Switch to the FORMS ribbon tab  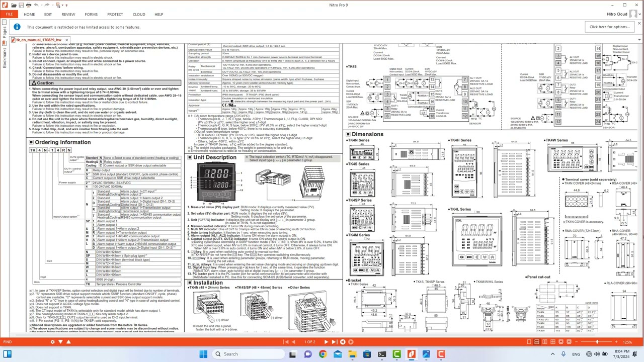click(91, 15)
